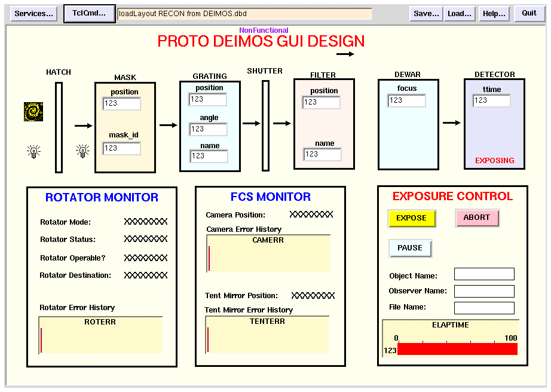This screenshot has width=551, height=392.
Task: Click the Save button in the top bar
Action: tap(426, 14)
